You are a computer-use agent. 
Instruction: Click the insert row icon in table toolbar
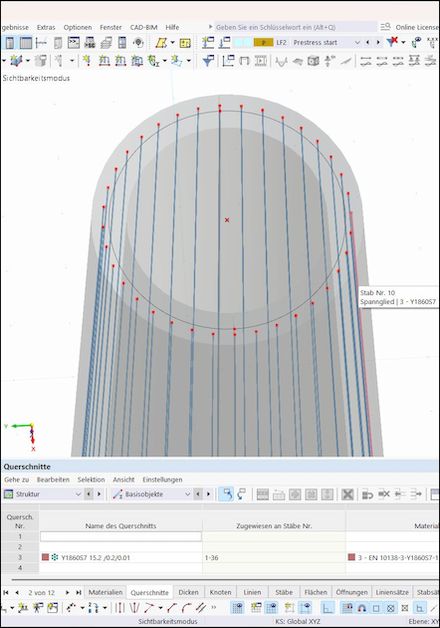click(279, 495)
